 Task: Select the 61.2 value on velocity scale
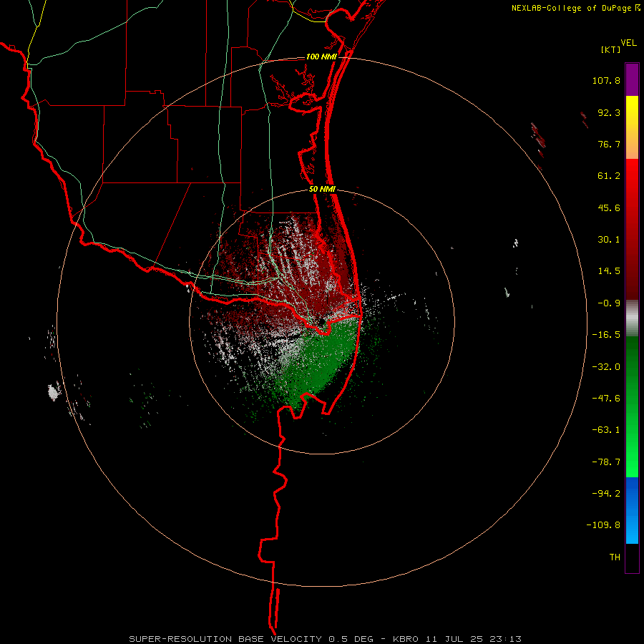[609, 176]
